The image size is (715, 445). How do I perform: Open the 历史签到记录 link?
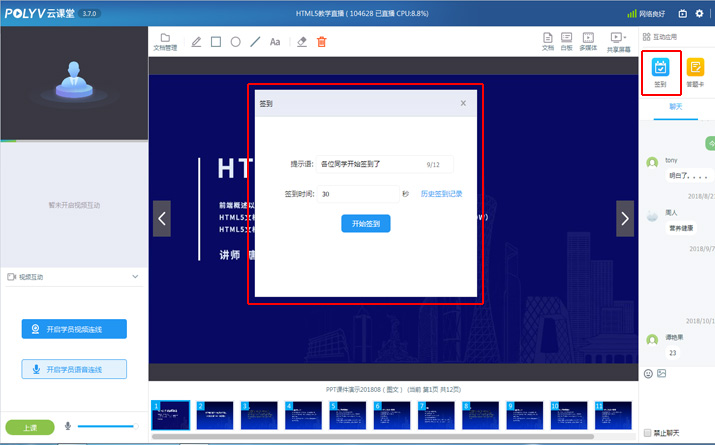pos(441,194)
